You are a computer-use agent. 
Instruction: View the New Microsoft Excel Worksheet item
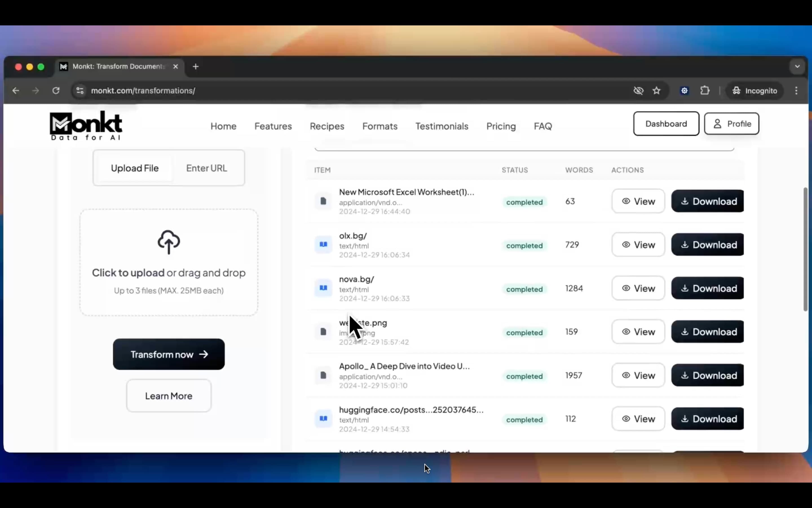click(x=638, y=201)
